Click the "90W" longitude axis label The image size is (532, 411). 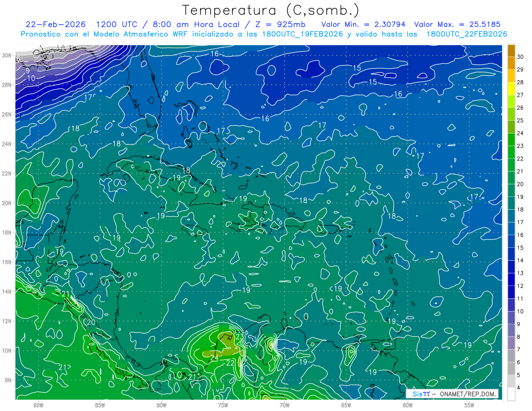[x=38, y=405]
